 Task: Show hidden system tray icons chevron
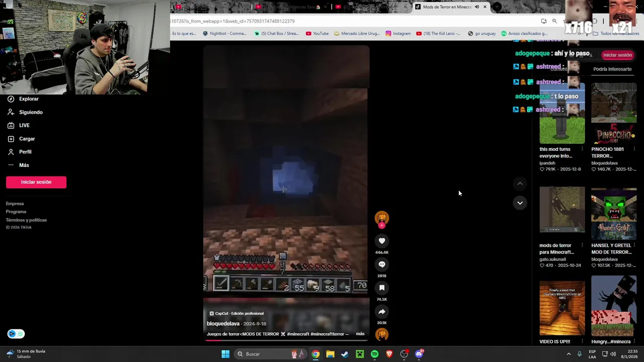coord(569,354)
